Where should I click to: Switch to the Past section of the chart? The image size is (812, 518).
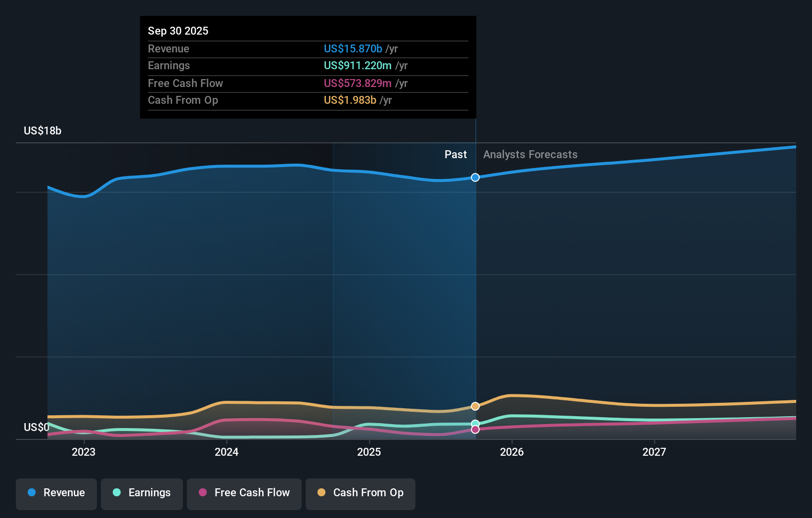point(455,154)
